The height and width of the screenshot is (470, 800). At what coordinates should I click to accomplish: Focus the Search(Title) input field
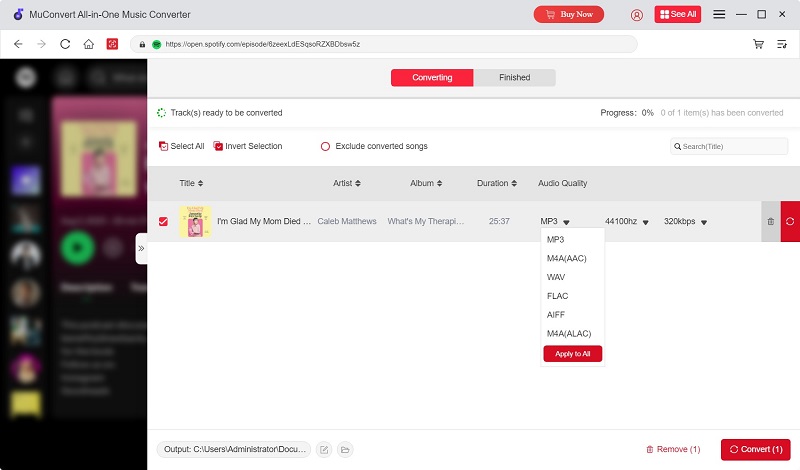(x=729, y=146)
